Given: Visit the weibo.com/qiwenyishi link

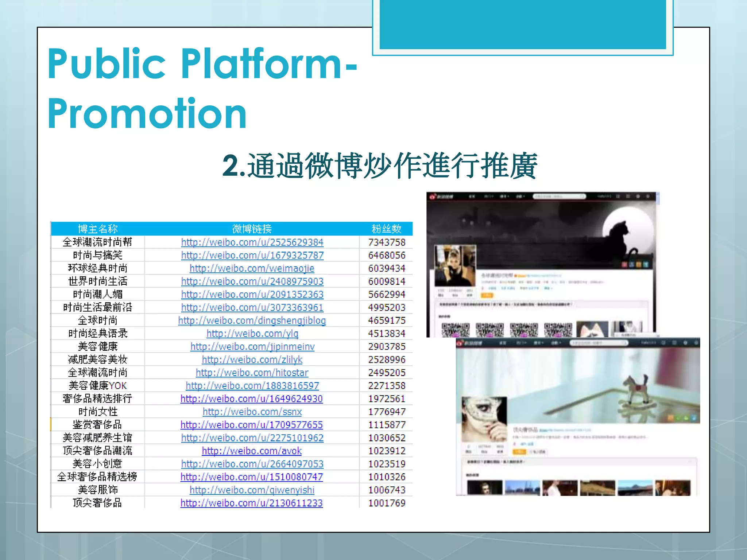Looking at the screenshot, I should 252,490.
